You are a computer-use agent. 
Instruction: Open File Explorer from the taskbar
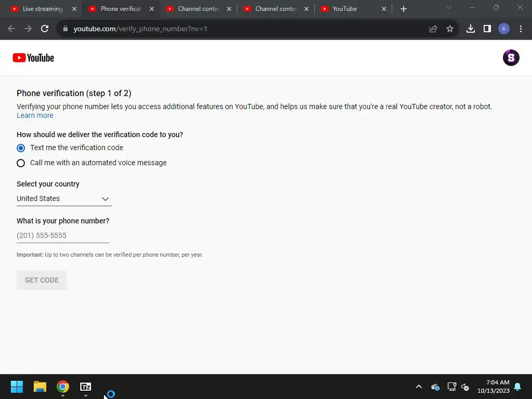coord(39,387)
